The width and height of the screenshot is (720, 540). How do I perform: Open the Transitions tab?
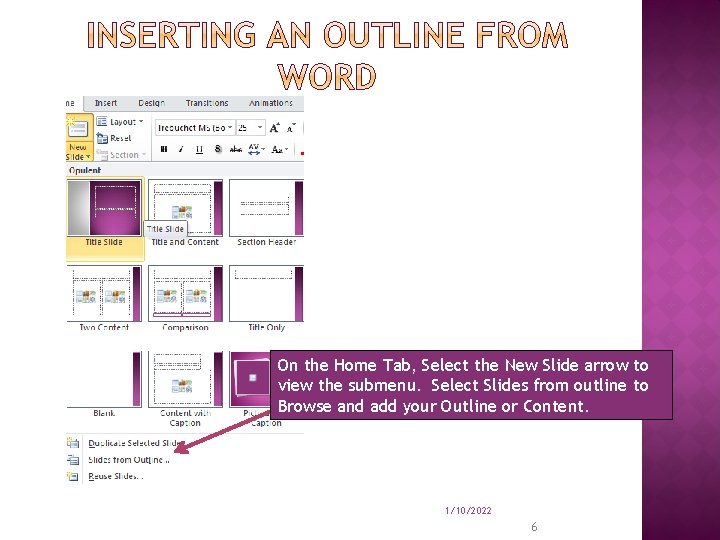pyautogui.click(x=207, y=103)
